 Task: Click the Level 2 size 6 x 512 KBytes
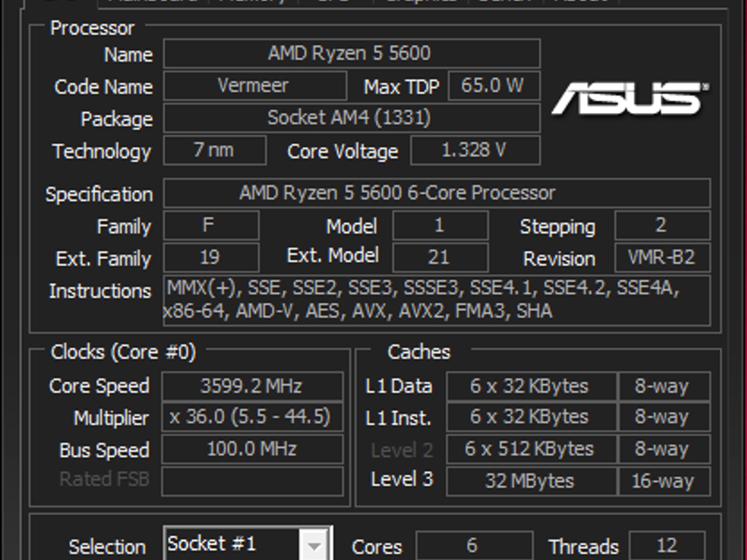(x=531, y=449)
